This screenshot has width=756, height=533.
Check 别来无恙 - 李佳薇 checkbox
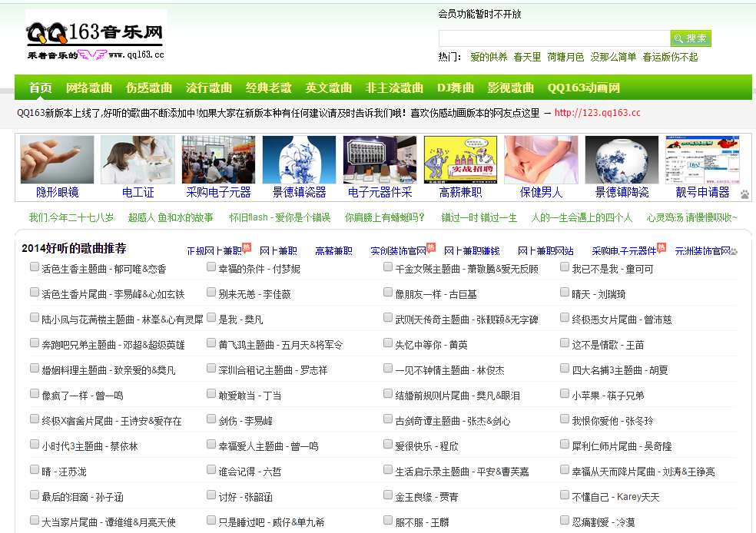211,292
